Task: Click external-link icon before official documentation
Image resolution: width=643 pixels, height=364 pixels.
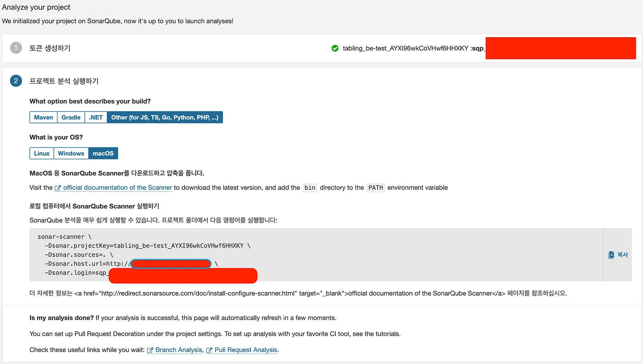Action: [x=58, y=188]
